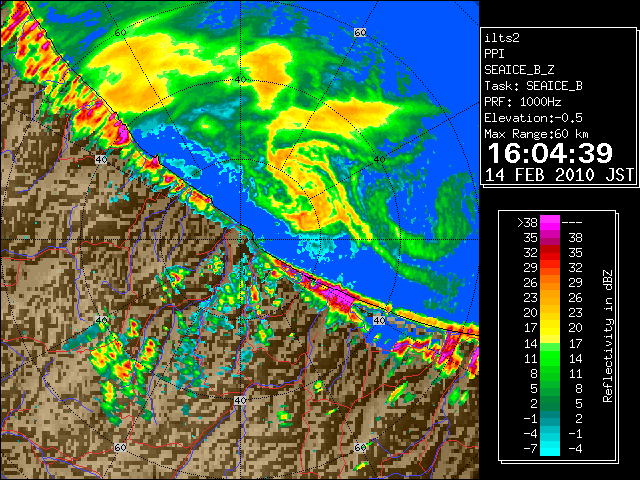The height and width of the screenshot is (480, 640).
Task: Click the 'Reflectivity in dBZ' vertical legend title
Action: (608, 336)
